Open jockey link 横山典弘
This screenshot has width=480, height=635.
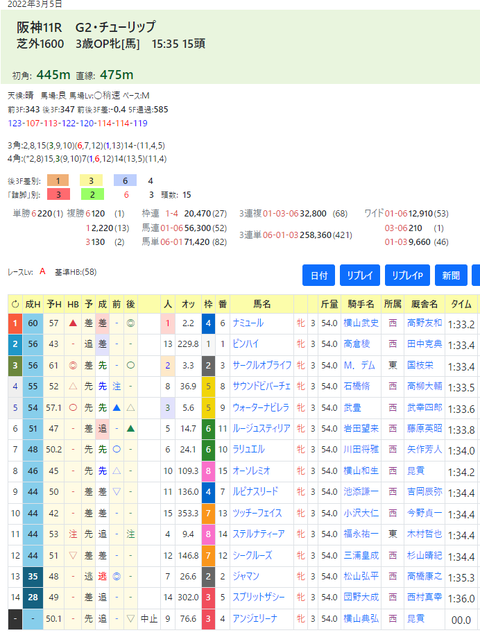pos(361,618)
